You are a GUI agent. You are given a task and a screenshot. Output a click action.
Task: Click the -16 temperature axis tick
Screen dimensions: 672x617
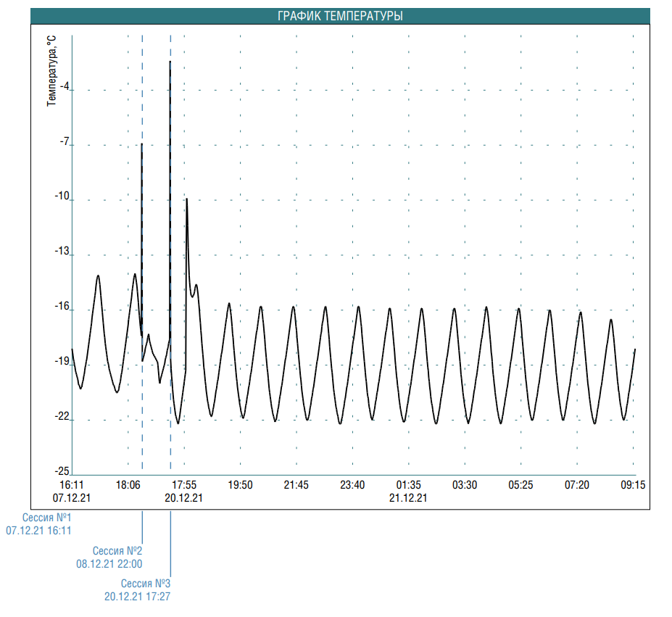point(62,307)
